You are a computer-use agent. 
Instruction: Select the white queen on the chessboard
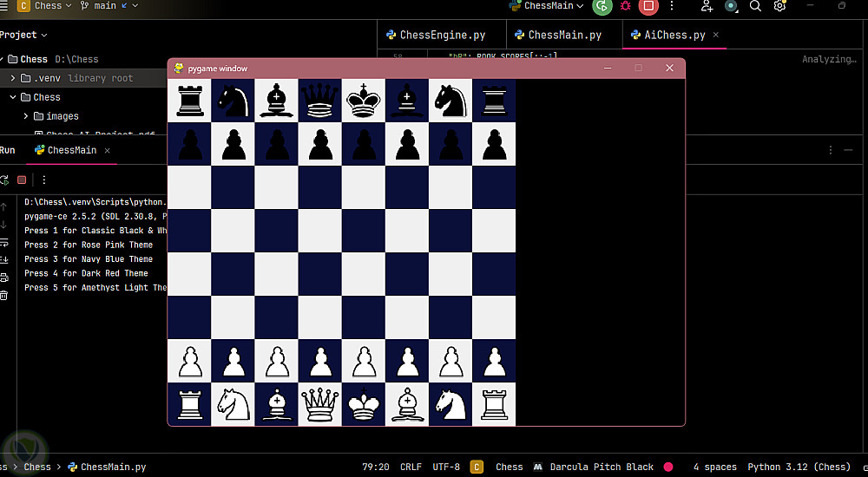click(x=319, y=404)
